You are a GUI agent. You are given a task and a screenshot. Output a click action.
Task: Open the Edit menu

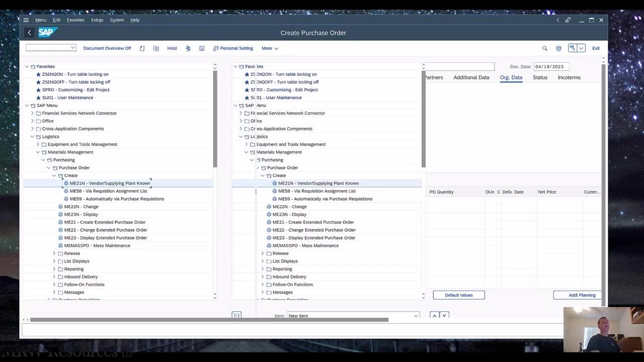56,20
